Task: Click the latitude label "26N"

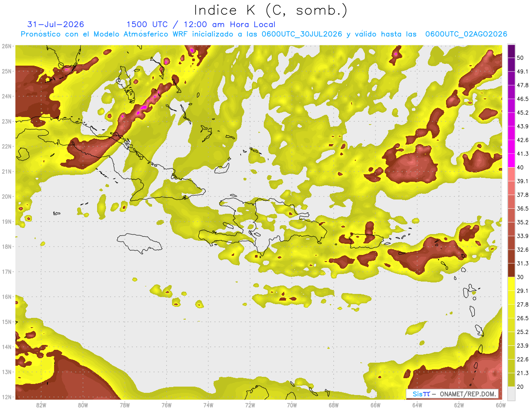Action: pos(7,46)
